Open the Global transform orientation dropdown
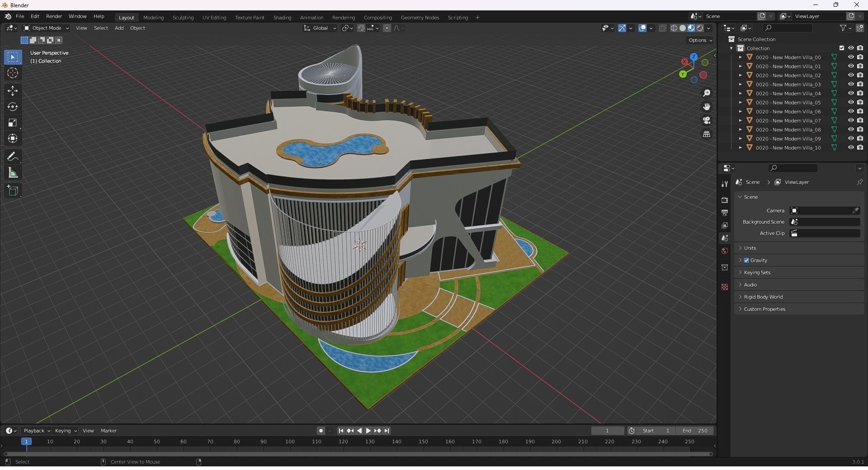 [x=320, y=28]
